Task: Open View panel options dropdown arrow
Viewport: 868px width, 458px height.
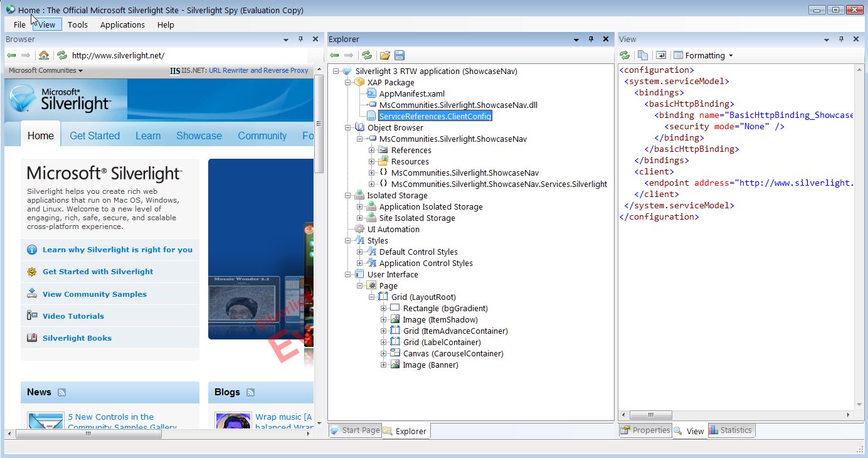Action: (827, 40)
